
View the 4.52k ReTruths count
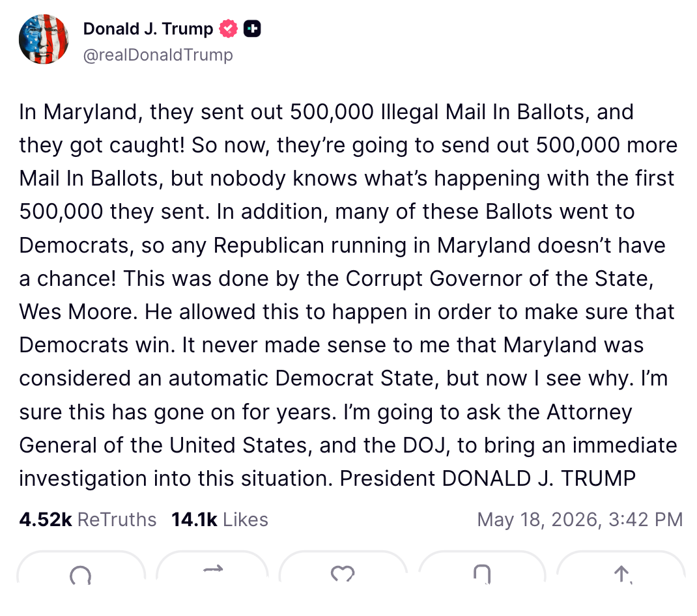pyautogui.click(x=46, y=519)
